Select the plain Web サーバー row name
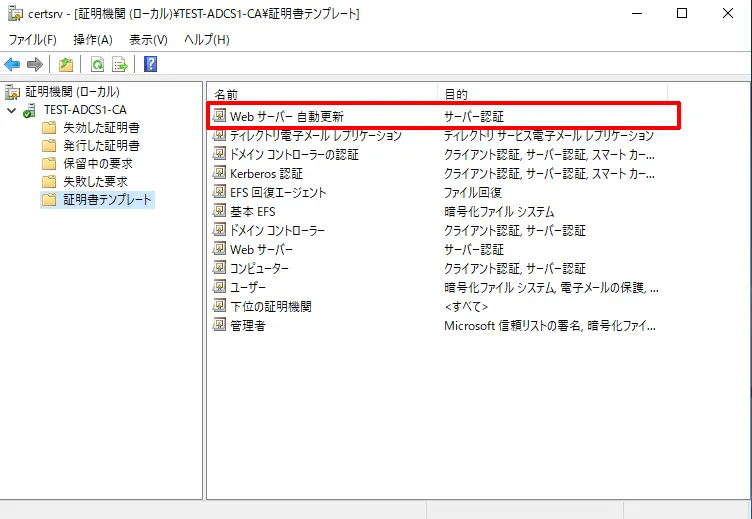Viewport: 752px width, 519px height. [x=261, y=249]
